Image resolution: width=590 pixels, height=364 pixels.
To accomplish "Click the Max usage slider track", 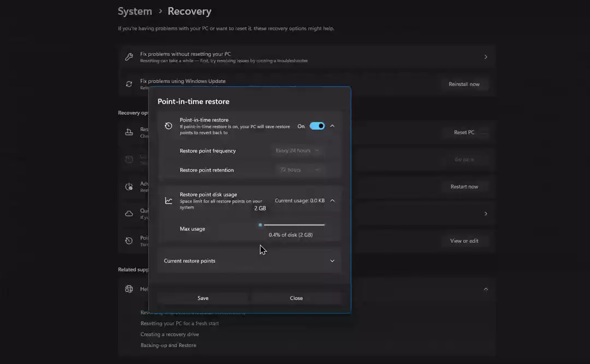I will tap(292, 225).
